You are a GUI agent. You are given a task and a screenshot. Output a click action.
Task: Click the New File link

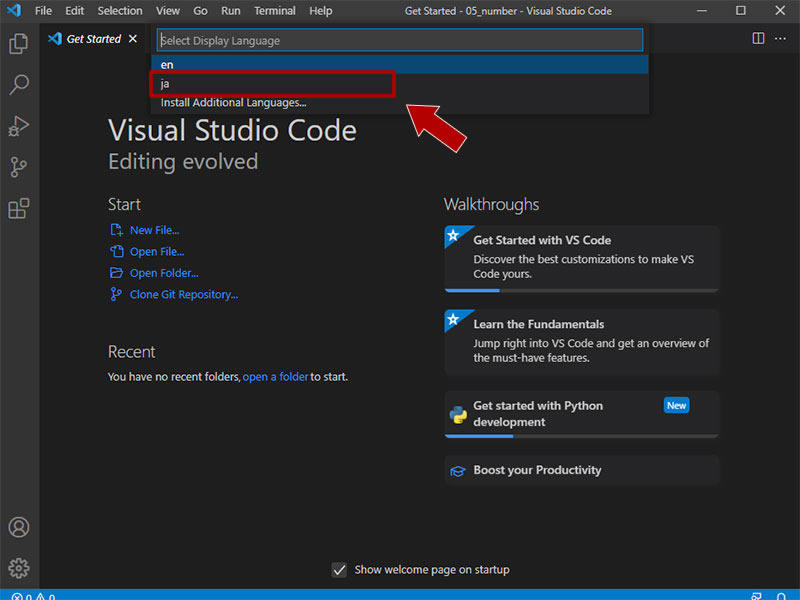[x=155, y=230]
